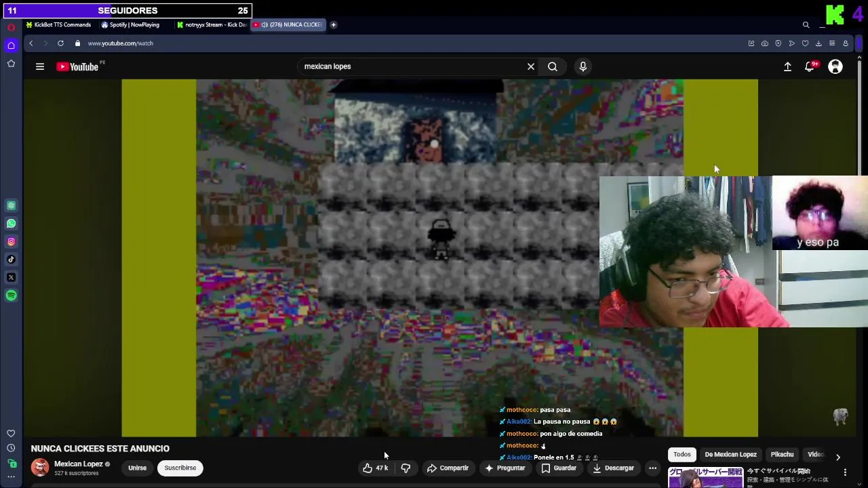The height and width of the screenshot is (488, 868).
Task: Click the address bar URL youtube.com/watch
Action: click(120, 43)
